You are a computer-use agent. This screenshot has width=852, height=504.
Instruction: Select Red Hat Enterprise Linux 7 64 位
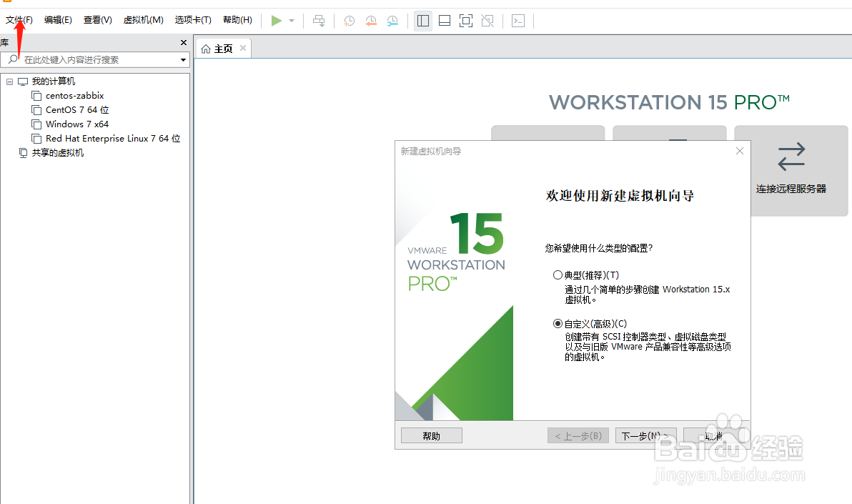pos(113,139)
